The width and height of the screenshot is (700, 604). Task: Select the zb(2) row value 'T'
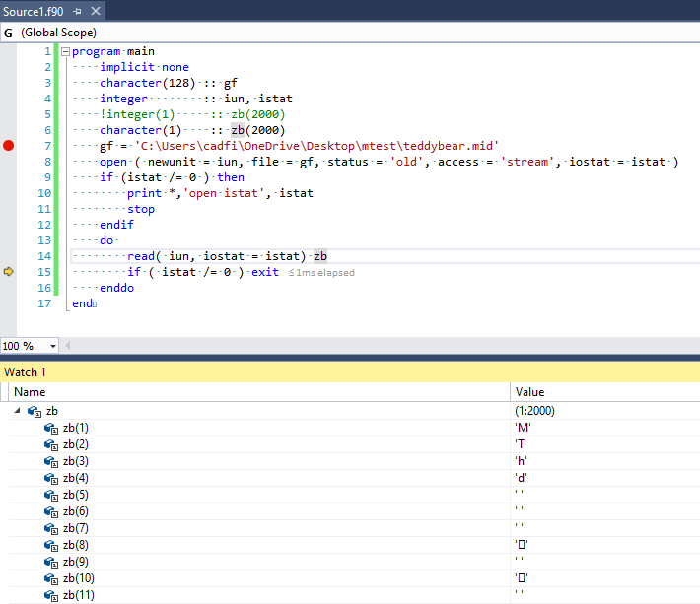521,444
